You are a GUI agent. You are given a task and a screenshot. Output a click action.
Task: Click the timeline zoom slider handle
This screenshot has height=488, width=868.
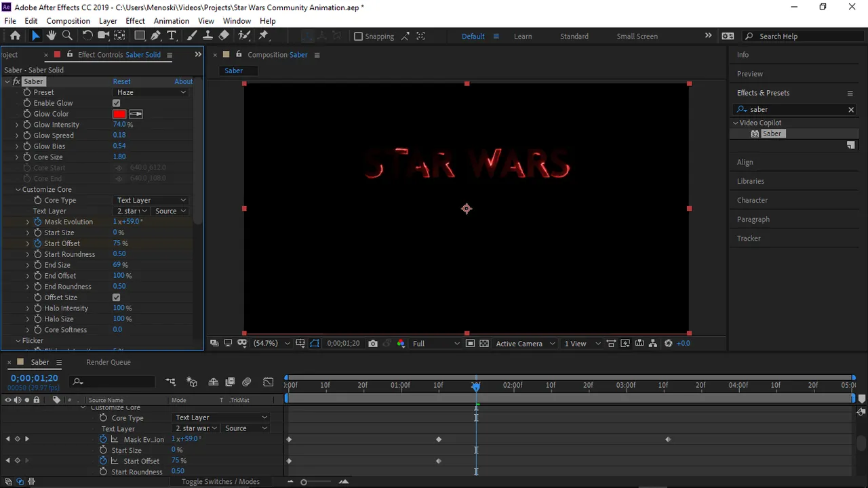(303, 482)
